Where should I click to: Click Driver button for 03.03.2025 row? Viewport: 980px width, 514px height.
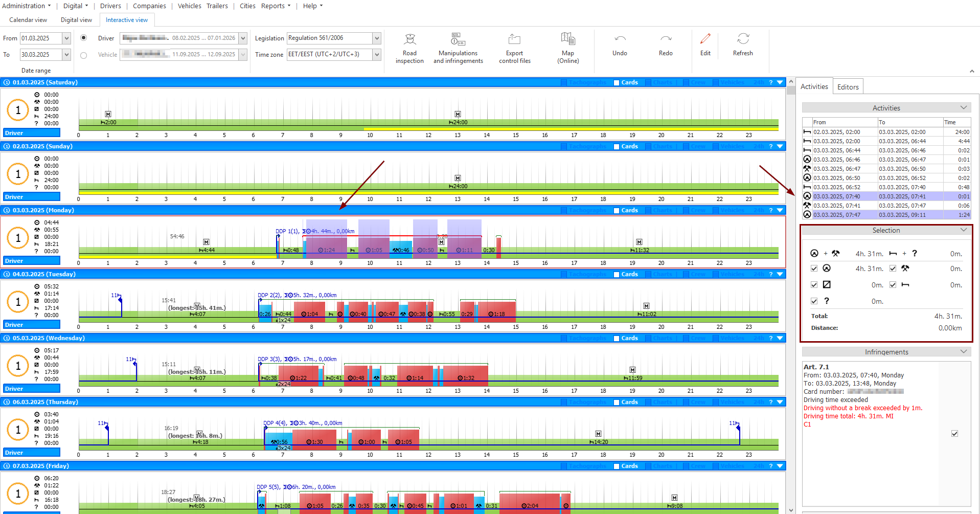click(x=32, y=261)
